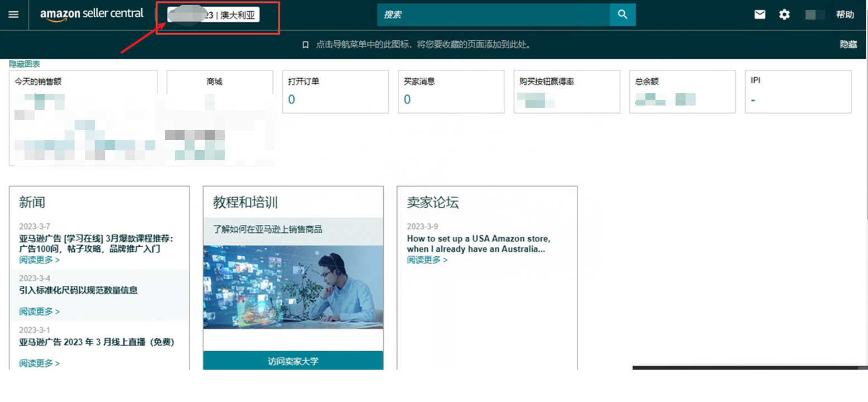Click the bookmark icon in the favorites bar
The image size is (868, 402).
(305, 45)
